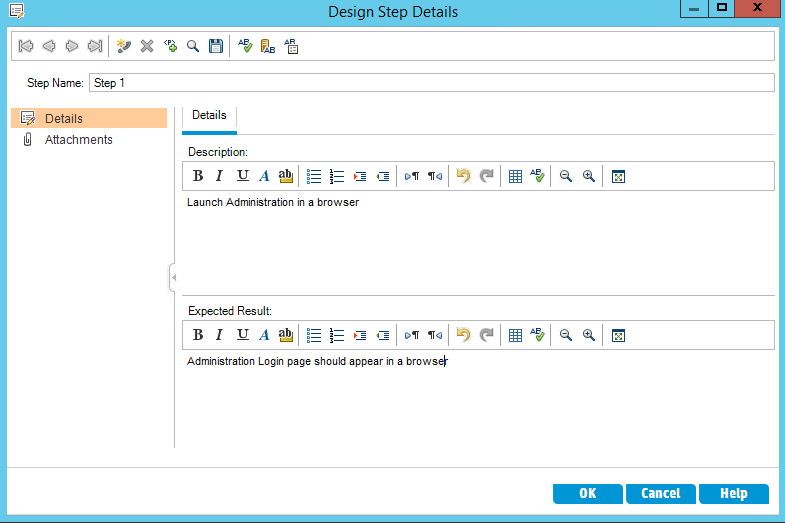
Task: Click the New Step icon in the top toolbar
Action: [124, 46]
